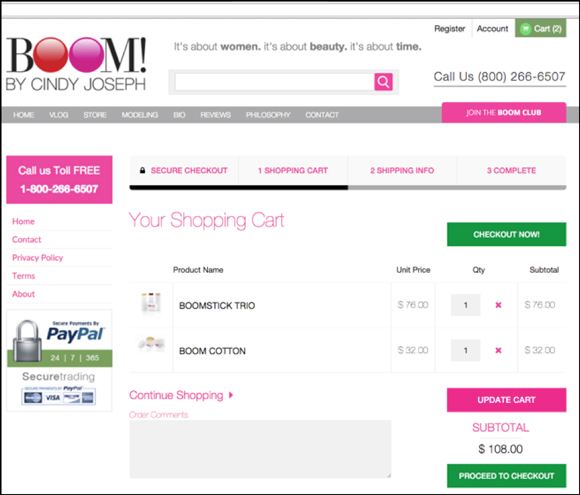This screenshot has width=580, height=495.
Task: Click the BOOM! by Cindy Joseph logo
Action: click(x=76, y=64)
